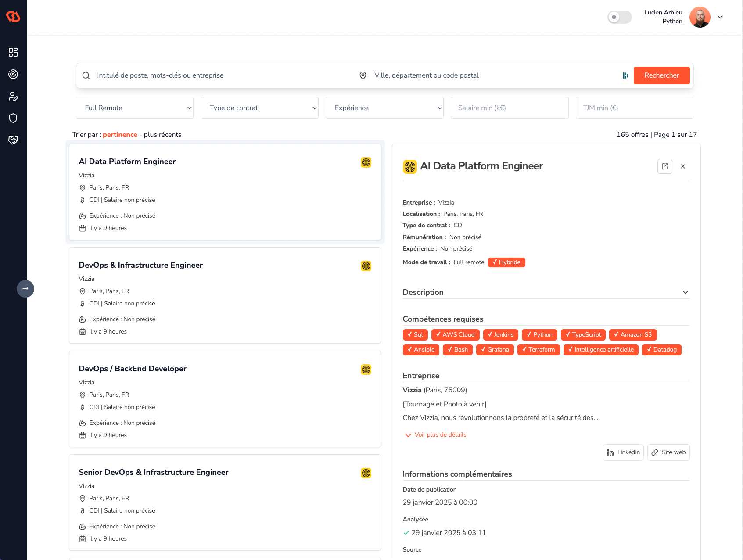Open the handshake icon in sidebar

[x=13, y=140]
